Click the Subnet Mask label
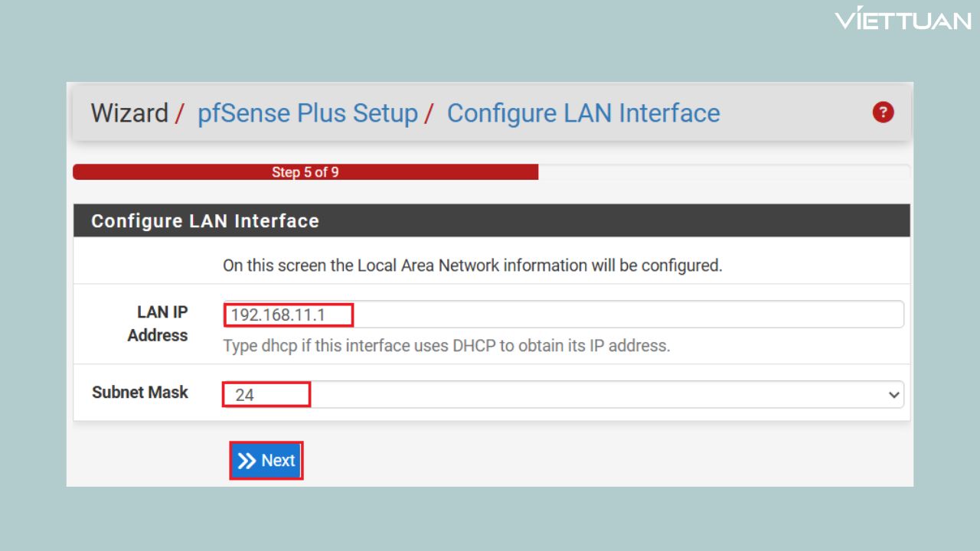 [x=139, y=393]
